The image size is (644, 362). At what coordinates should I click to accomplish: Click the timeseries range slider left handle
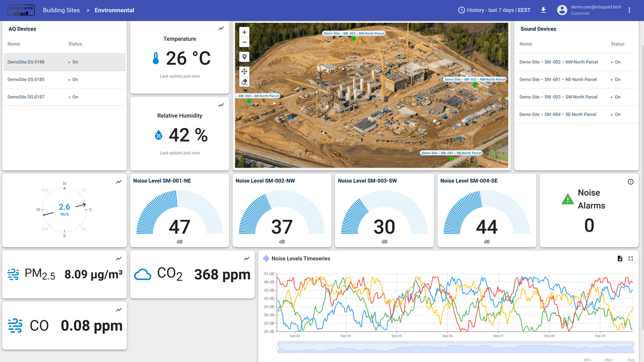(279, 348)
